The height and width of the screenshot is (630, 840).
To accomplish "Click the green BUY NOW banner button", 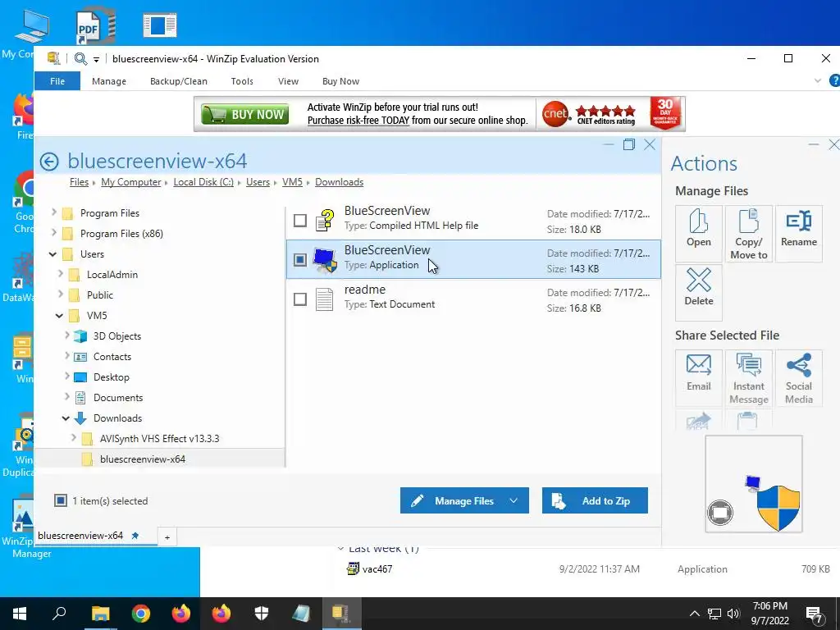I will pos(244,114).
